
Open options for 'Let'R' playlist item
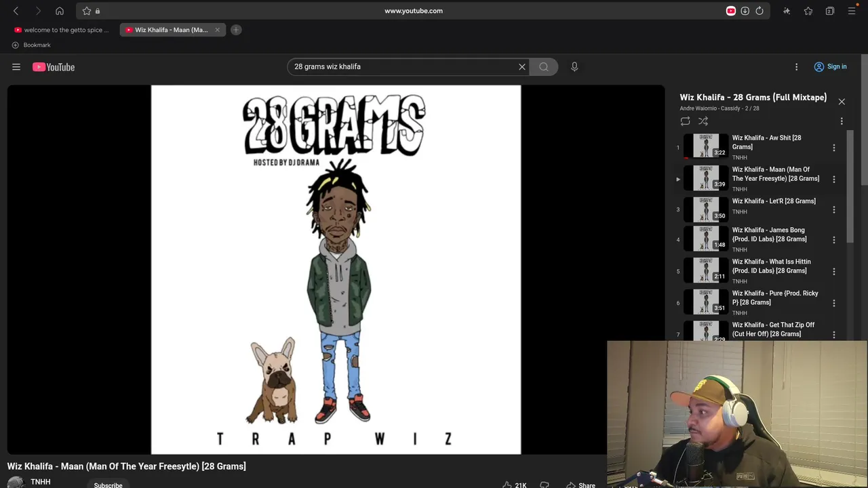834,209
